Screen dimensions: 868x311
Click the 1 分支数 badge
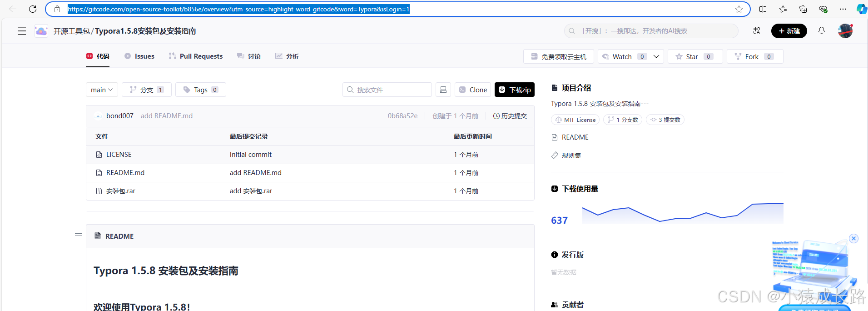pyautogui.click(x=623, y=120)
